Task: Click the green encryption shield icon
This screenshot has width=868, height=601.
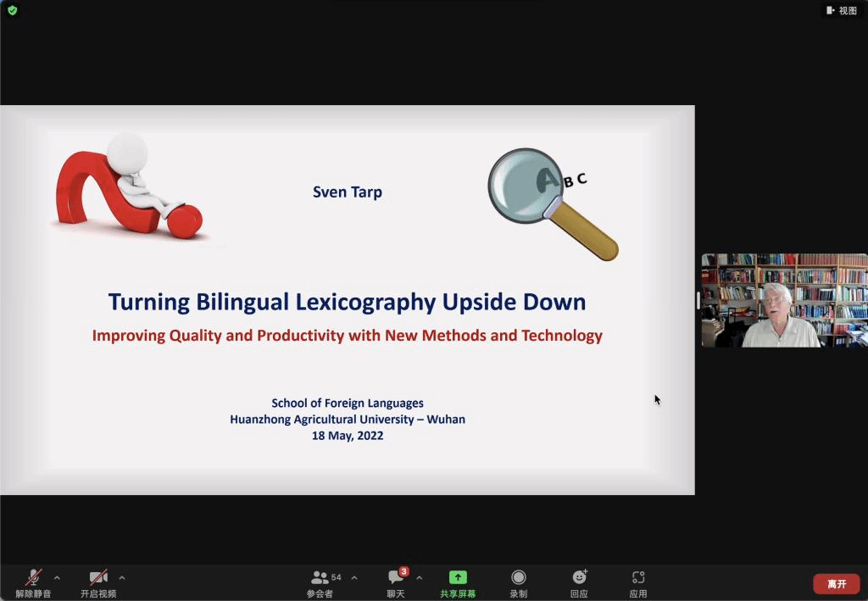Action: 12,10
